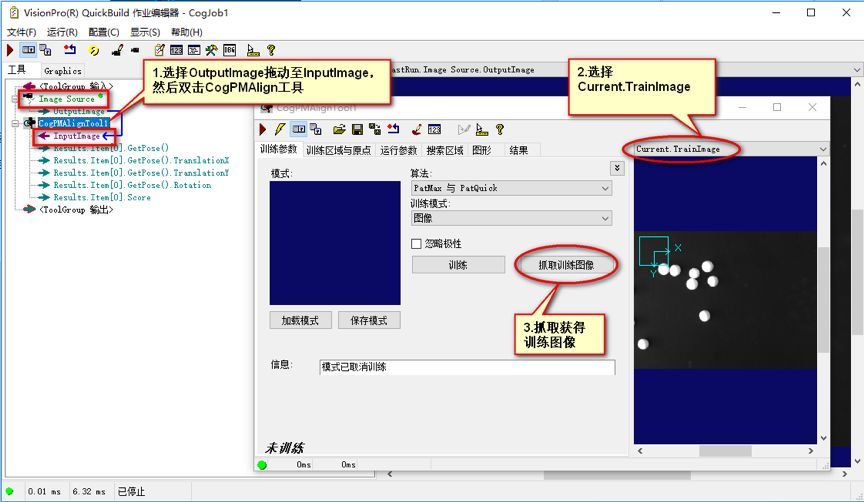Open job properties notepad icon
The height and width of the screenshot is (502, 864).
(x=159, y=50)
